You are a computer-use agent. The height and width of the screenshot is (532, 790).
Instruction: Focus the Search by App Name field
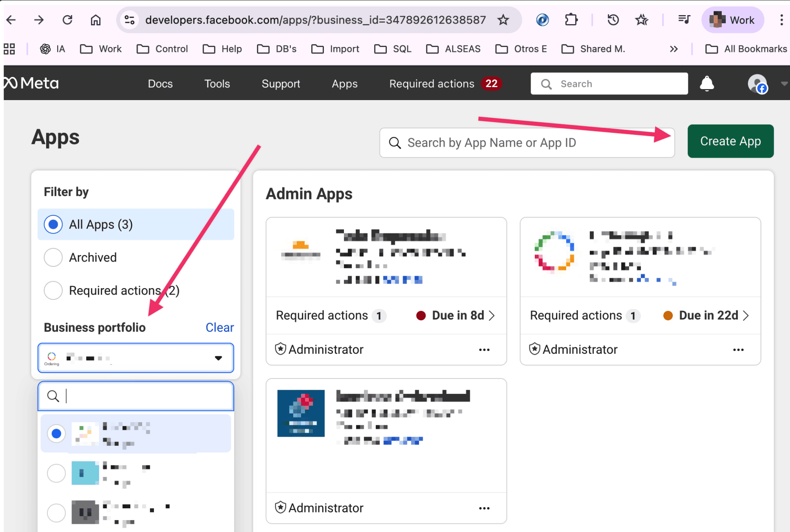pyautogui.click(x=527, y=143)
